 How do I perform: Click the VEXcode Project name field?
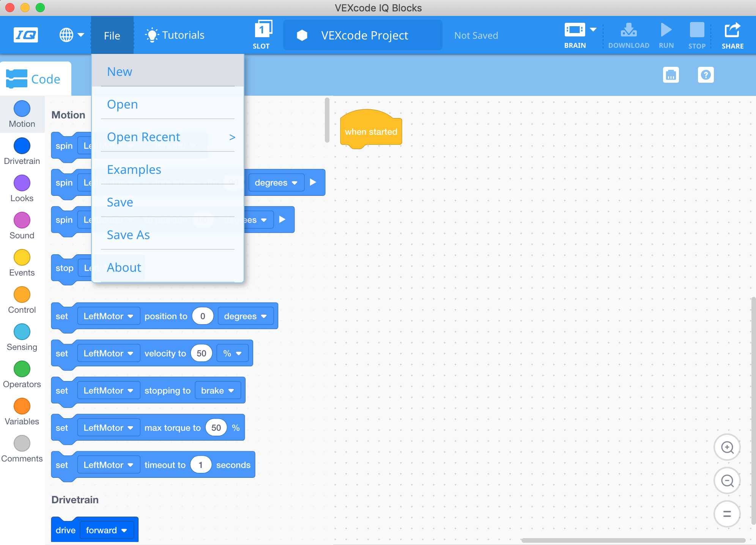coord(362,35)
